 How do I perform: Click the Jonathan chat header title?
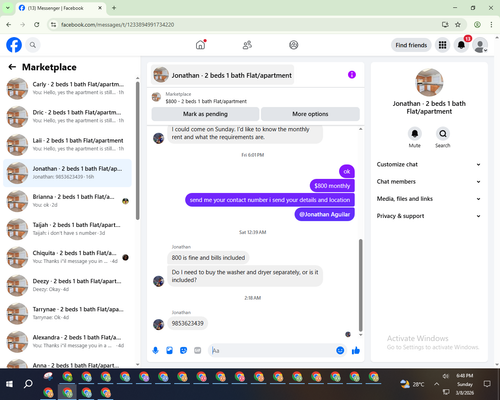[x=222, y=75]
